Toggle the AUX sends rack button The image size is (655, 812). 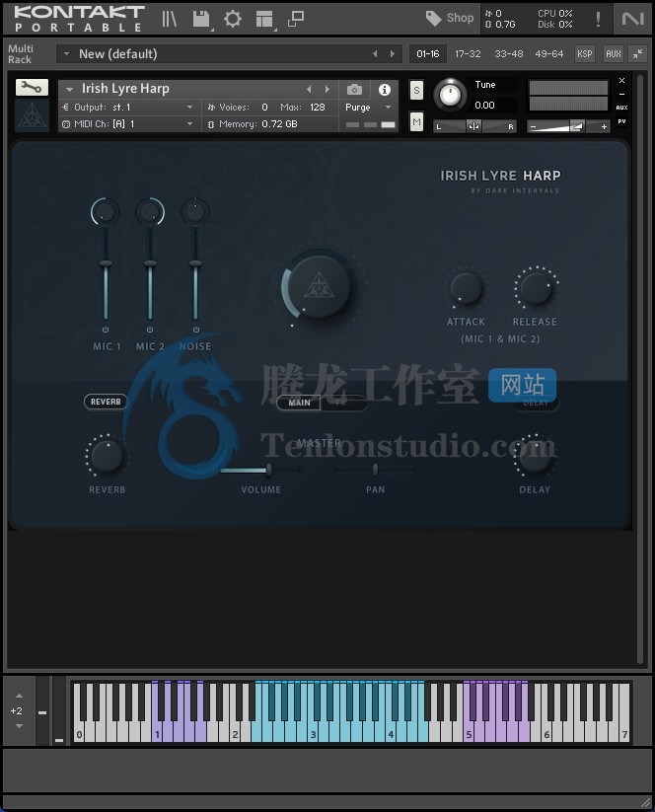(x=613, y=54)
